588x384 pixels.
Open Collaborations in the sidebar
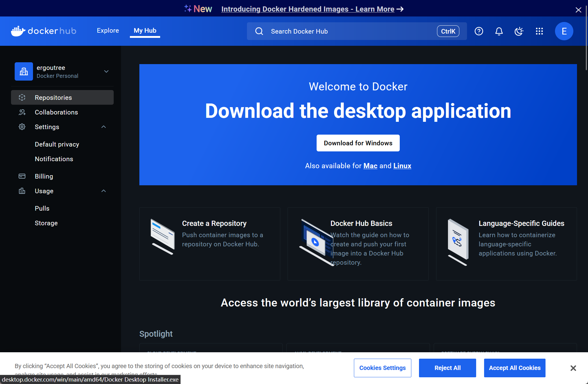(x=62, y=112)
